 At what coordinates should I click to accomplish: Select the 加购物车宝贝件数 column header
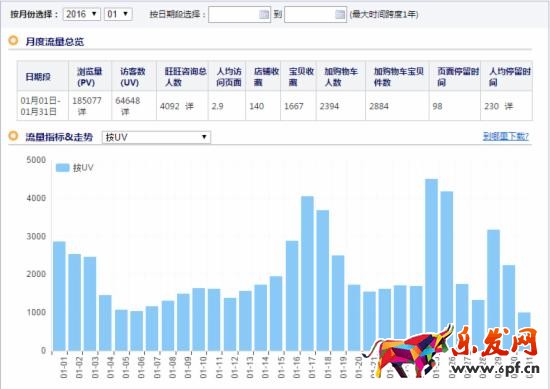397,76
